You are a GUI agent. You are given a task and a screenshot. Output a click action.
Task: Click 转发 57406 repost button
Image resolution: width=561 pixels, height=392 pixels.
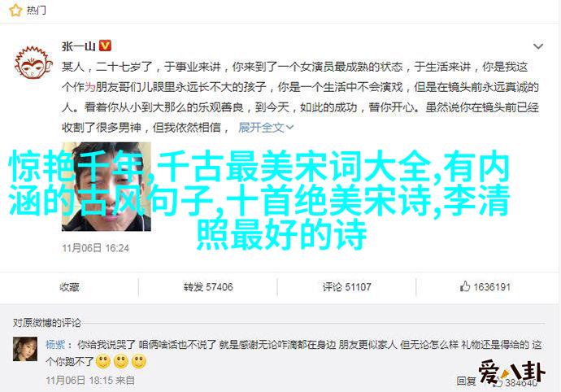208,287
